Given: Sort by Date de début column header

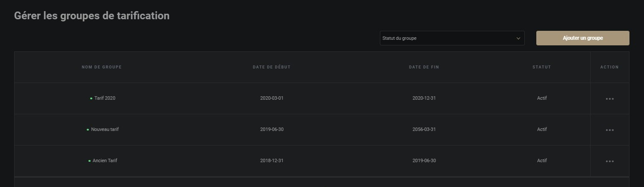Looking at the screenshot, I should coord(271,67).
